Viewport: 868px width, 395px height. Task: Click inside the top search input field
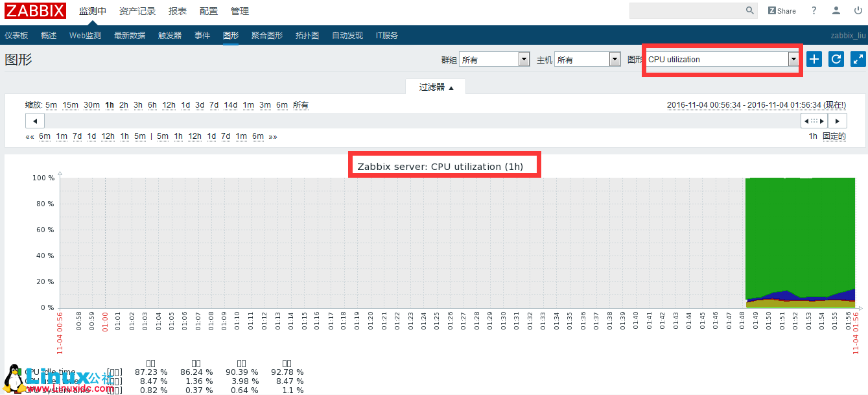(x=687, y=10)
